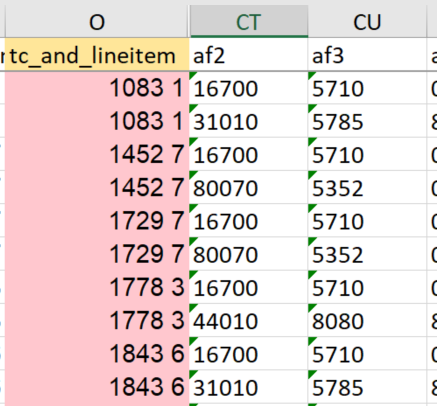Viewport: 437px width, 406px height.
Task: Click the 44010 cell in column CT
Action: point(248,320)
